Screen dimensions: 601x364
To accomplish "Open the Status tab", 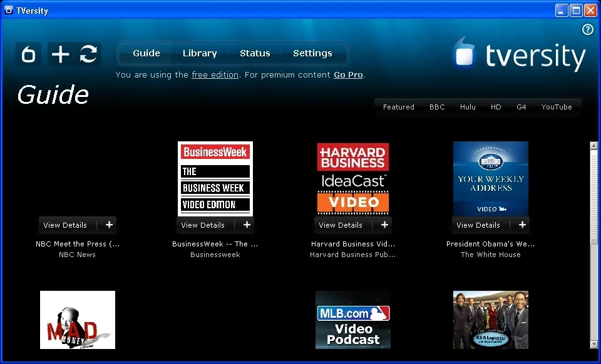I will click(x=255, y=53).
